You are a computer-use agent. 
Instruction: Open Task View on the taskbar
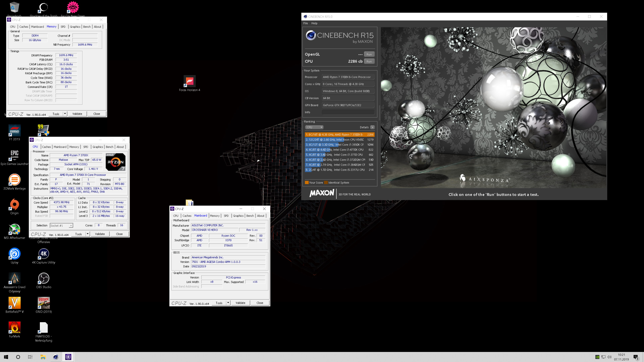pos(30,357)
